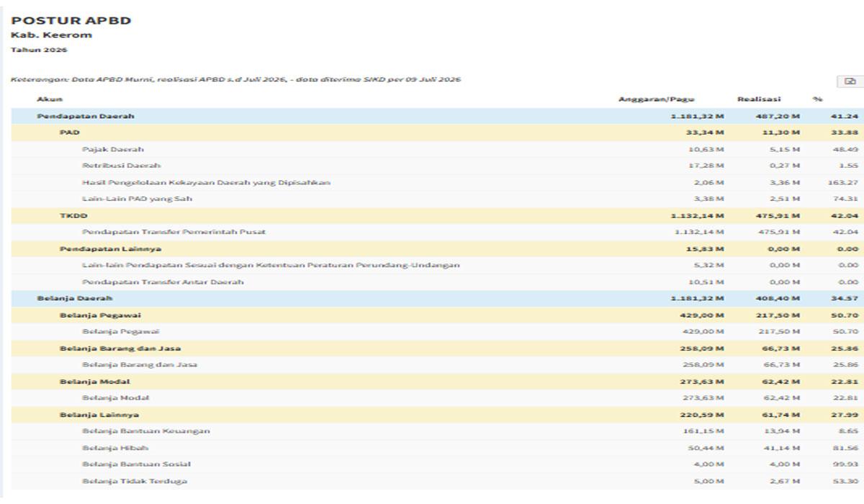Viewport: 864px width, 504px height.
Task: Select the Pendapatan Daerah row
Action: click(437, 116)
